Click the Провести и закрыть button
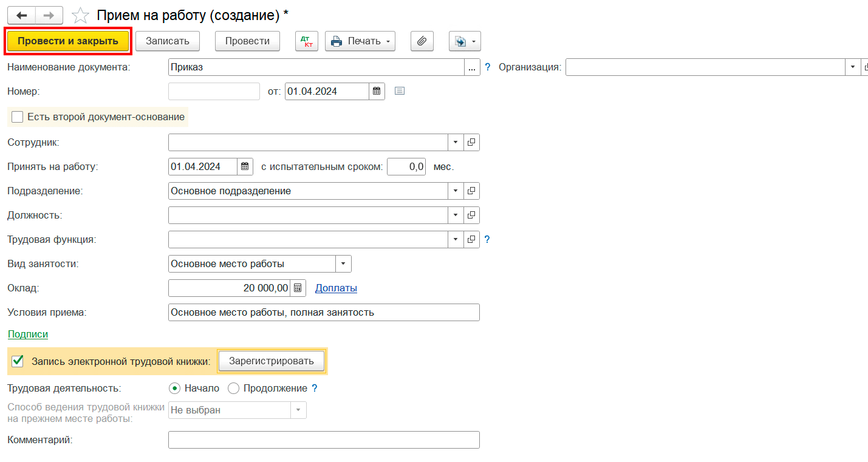This screenshot has width=868, height=462. 68,41
